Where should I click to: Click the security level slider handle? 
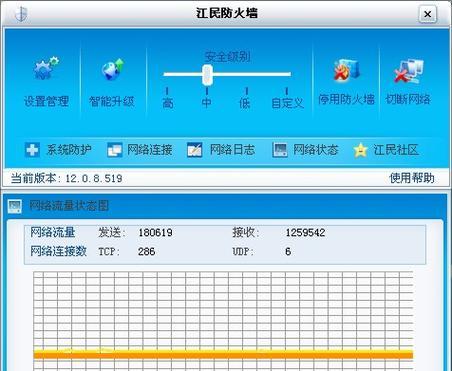207,75
